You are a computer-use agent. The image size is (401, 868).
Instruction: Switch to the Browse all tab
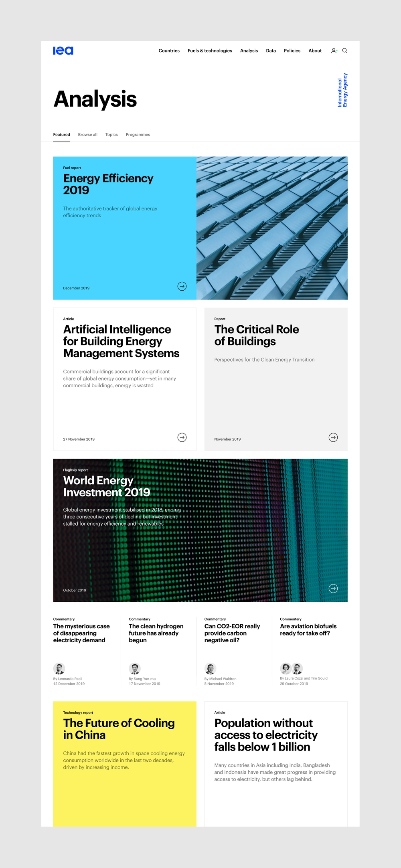(x=87, y=135)
